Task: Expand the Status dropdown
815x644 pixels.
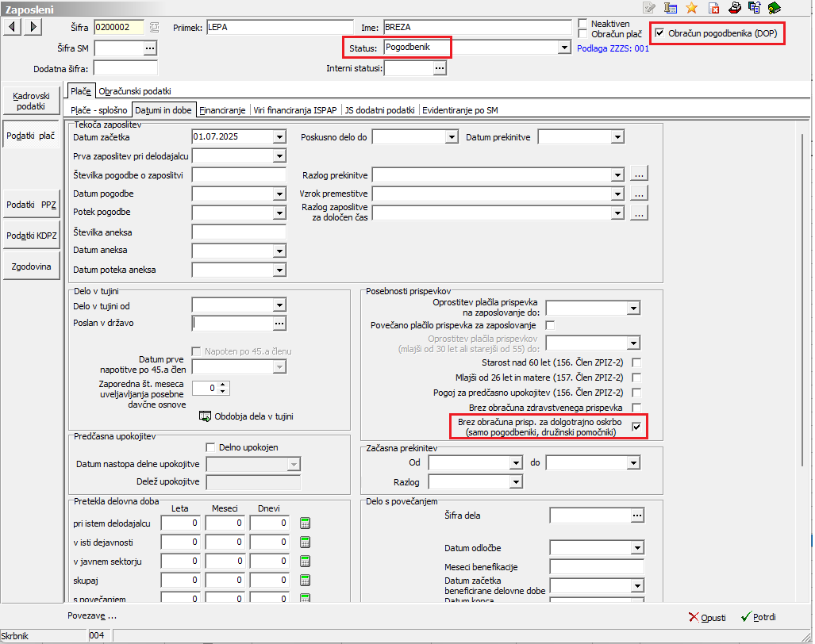Action: 564,48
